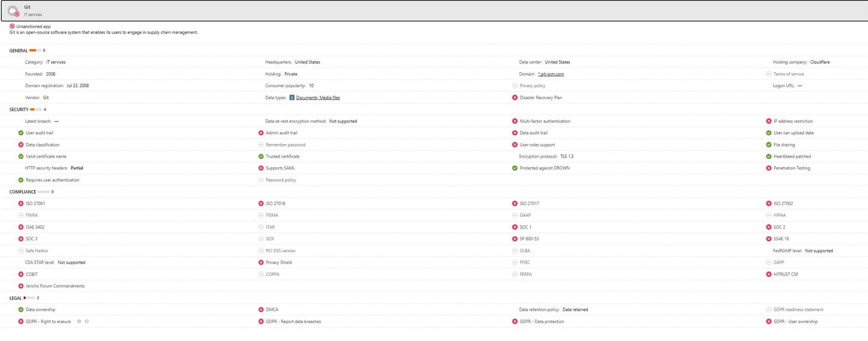The image size is (868, 341).
Task: Click the Headquarters value United States
Action: pos(307,62)
